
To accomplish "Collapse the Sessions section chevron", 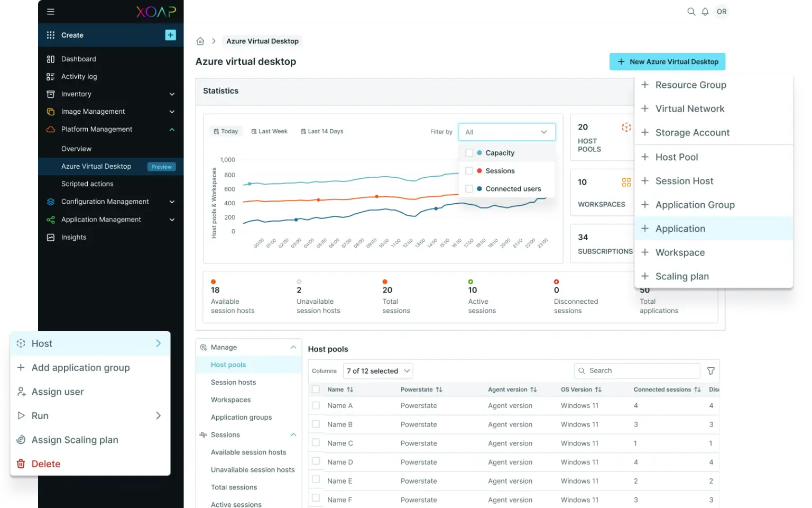I will (293, 435).
